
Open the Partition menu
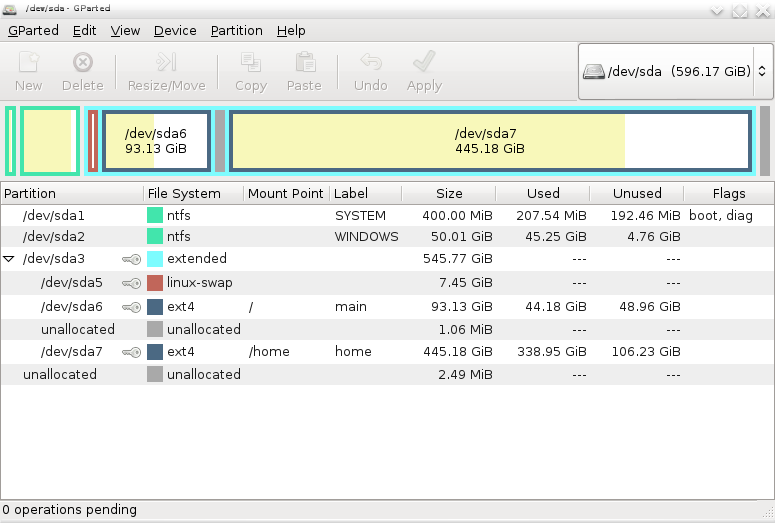click(x=236, y=31)
